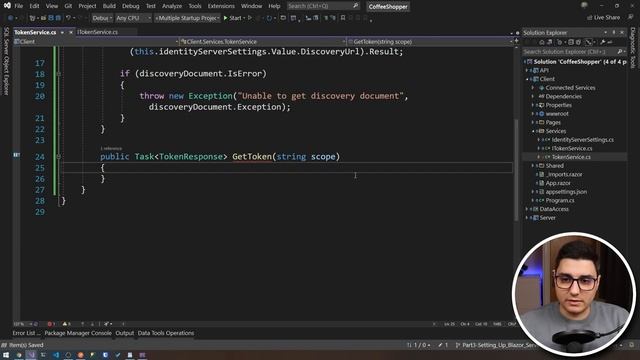Open the Build menu
The height and width of the screenshot is (360, 640).
tap(109, 6)
